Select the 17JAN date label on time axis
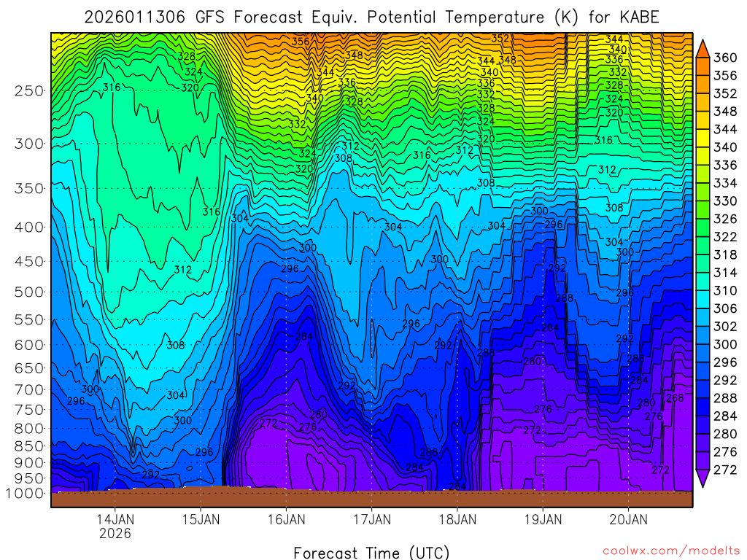Image resolution: width=747 pixels, height=560 pixels. click(x=371, y=519)
